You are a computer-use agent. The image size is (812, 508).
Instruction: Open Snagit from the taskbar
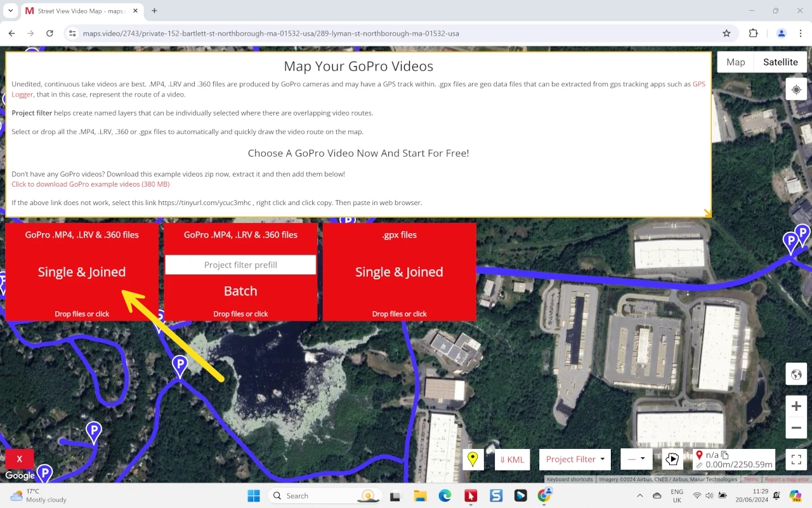(x=496, y=495)
